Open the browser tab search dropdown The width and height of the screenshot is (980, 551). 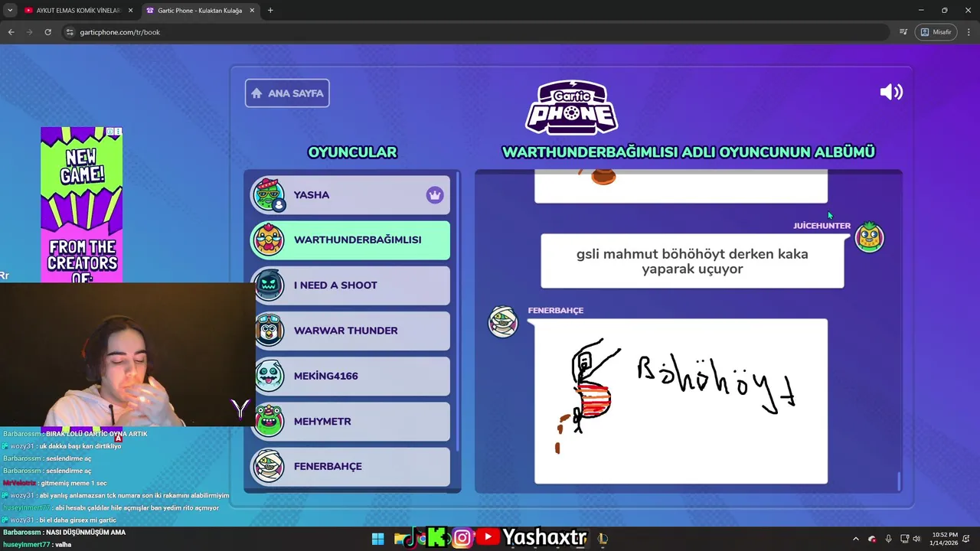(x=10, y=11)
